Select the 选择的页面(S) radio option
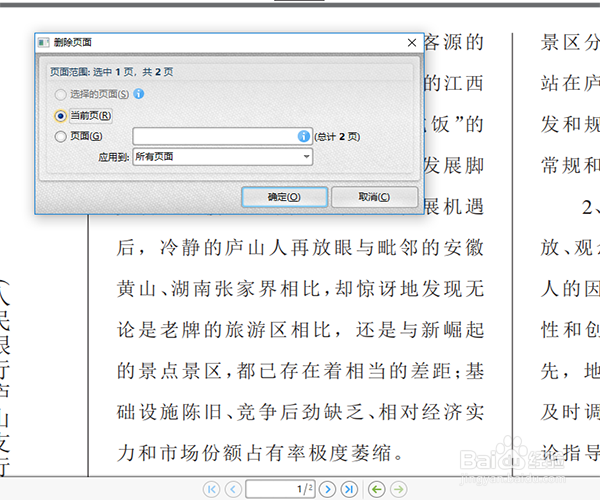Viewport: 600px width, 500px height. [60, 94]
